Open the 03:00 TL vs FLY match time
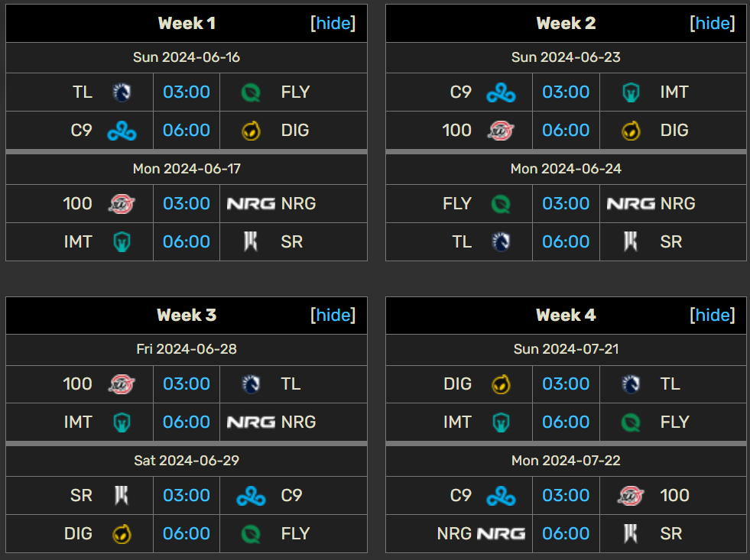Screen dimensions: 750x560 pos(187,92)
